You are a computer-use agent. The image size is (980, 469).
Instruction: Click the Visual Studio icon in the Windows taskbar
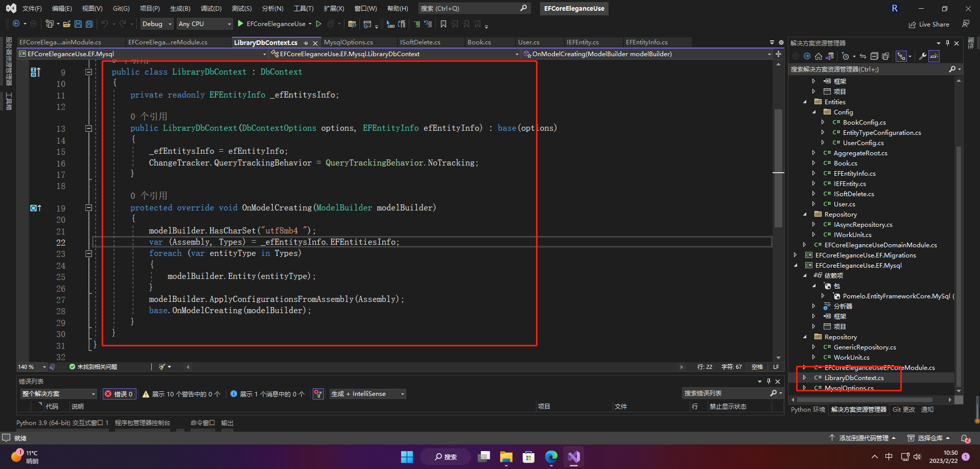(x=574, y=456)
